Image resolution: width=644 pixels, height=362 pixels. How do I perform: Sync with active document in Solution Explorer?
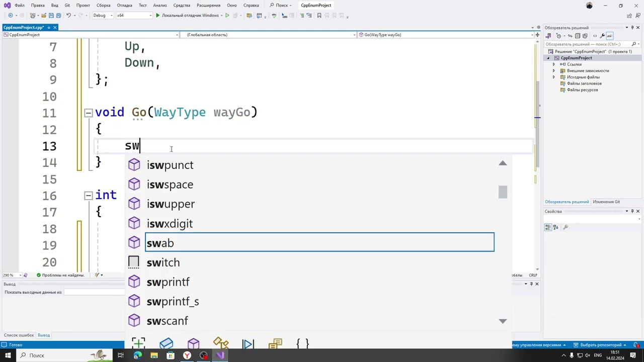tap(571, 36)
